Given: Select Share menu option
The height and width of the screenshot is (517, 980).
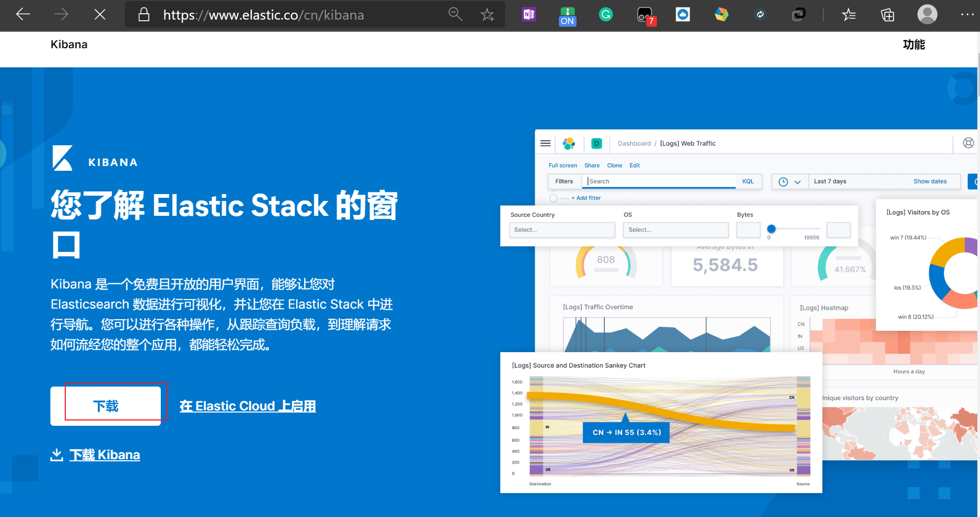Looking at the screenshot, I should click(592, 165).
